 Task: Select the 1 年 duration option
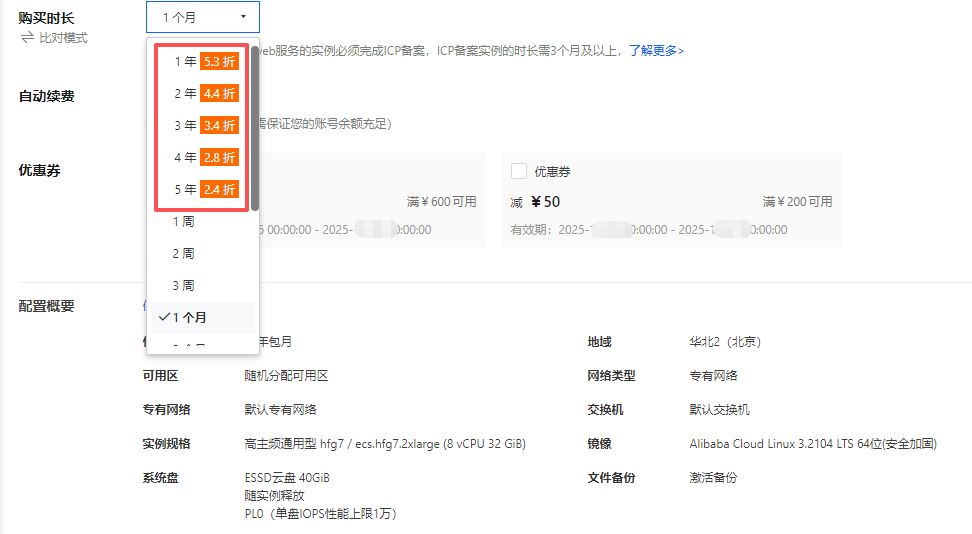184,62
